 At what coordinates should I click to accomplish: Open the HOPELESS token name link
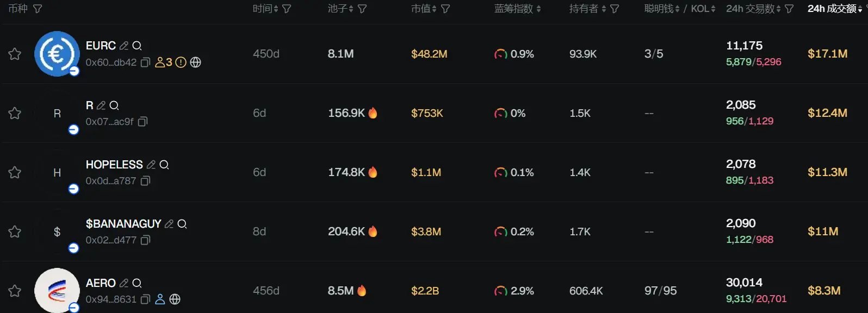(114, 165)
